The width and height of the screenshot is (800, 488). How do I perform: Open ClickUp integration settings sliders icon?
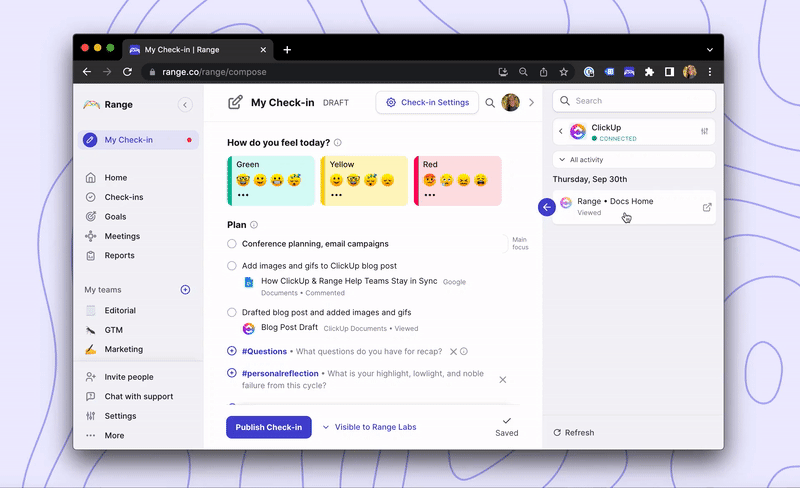704,131
